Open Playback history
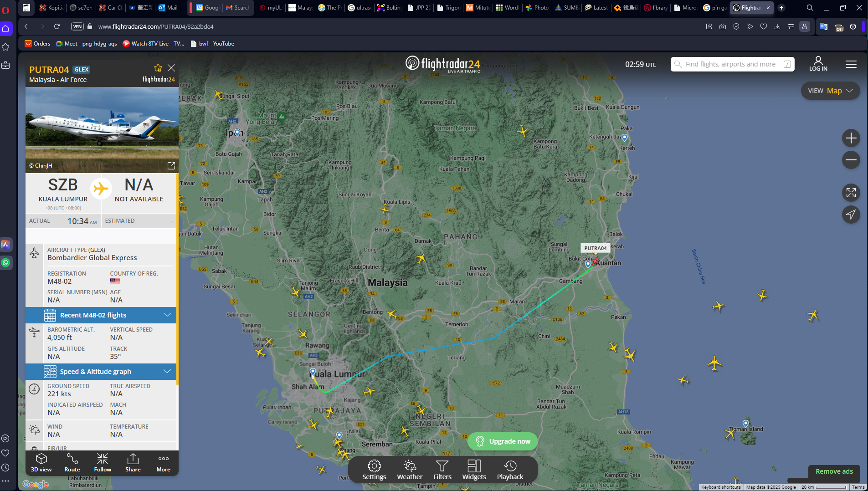The width and height of the screenshot is (868, 491). coord(510,470)
